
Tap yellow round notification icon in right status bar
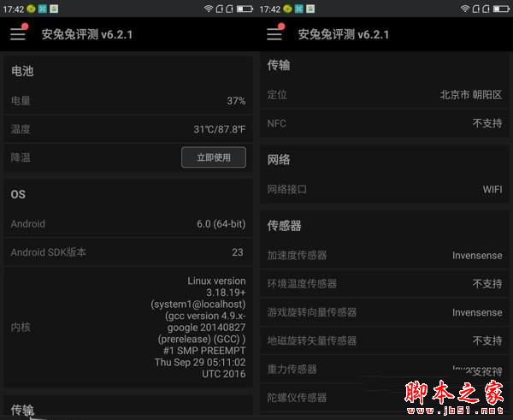tap(287, 9)
